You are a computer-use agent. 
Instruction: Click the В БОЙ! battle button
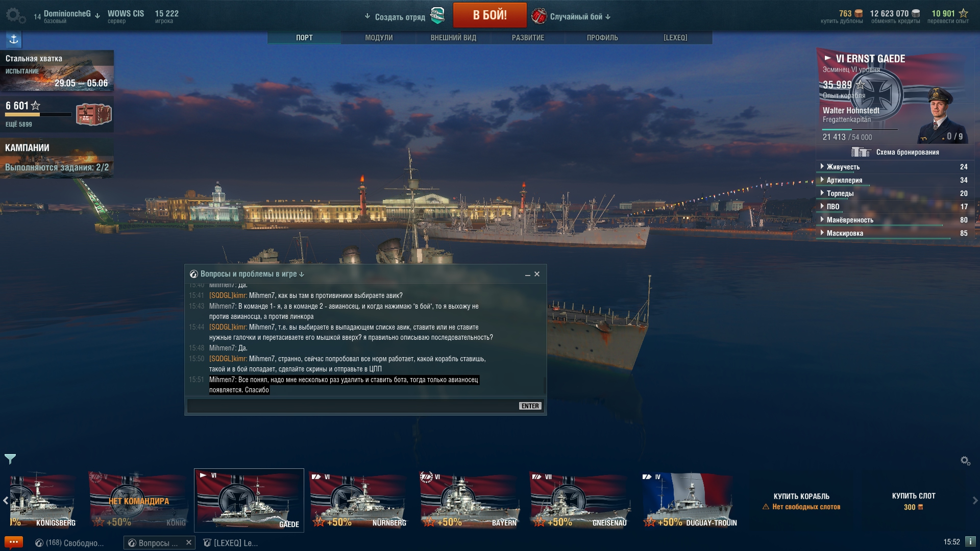click(x=489, y=15)
